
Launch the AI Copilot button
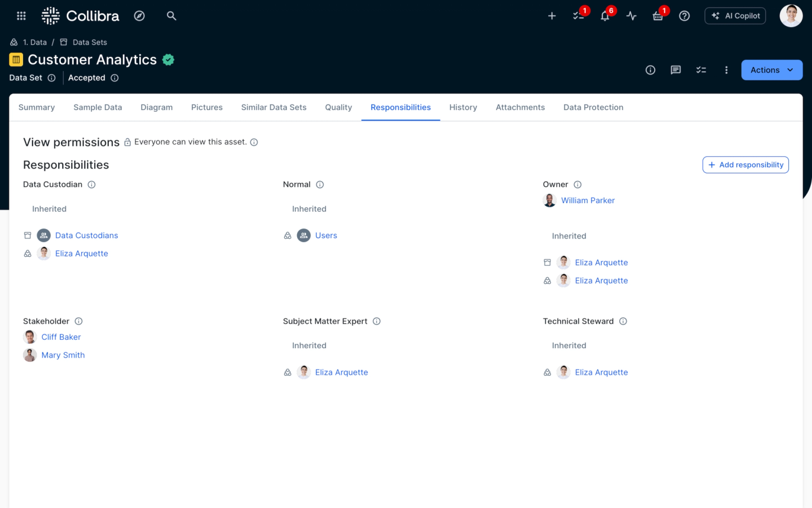click(735, 16)
